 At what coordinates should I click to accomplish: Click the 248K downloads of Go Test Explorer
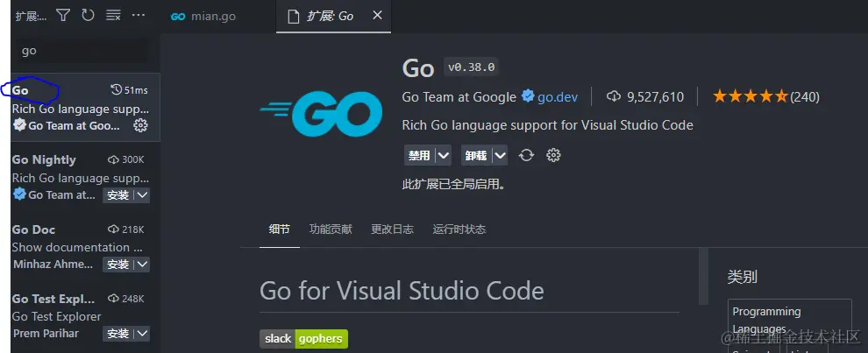click(125, 299)
